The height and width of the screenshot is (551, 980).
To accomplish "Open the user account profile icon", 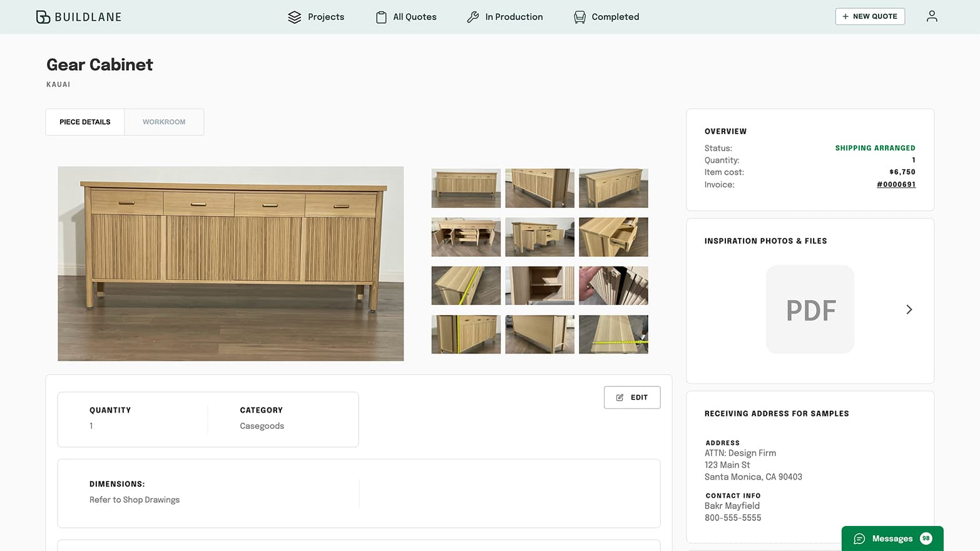I will [x=931, y=16].
